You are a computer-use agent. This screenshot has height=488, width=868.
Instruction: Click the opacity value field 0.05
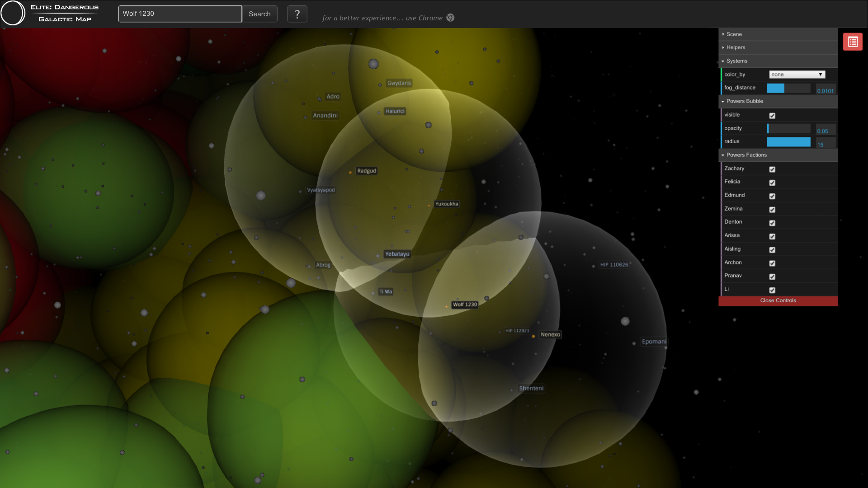click(x=826, y=131)
